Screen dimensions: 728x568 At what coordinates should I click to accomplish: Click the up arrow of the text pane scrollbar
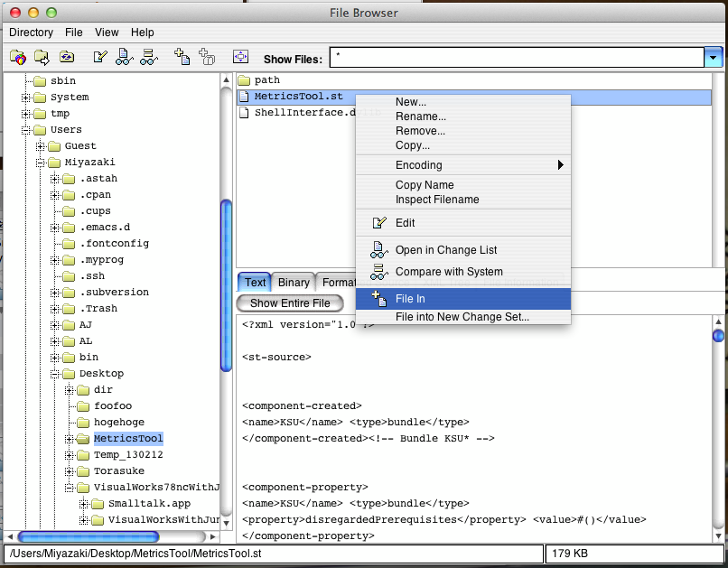(x=718, y=321)
